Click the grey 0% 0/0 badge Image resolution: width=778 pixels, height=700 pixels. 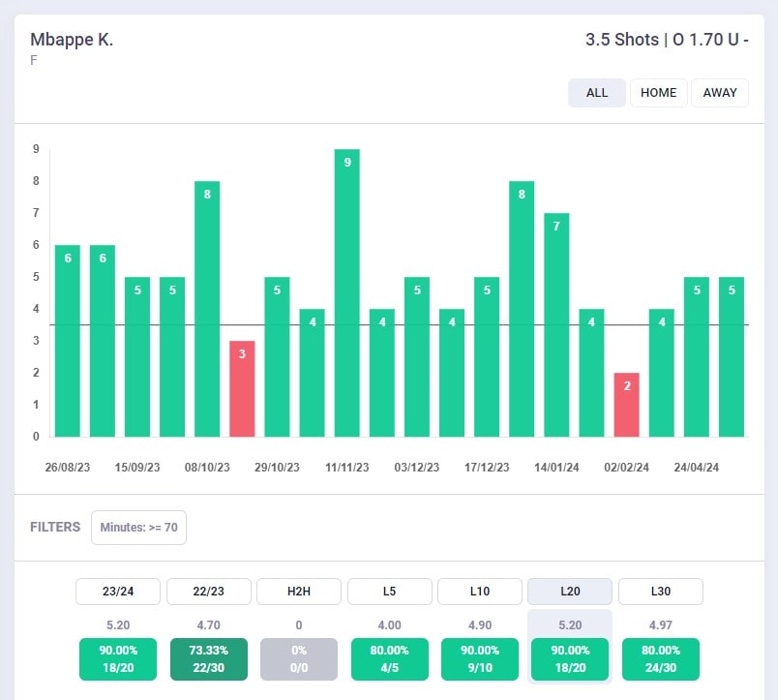point(299,658)
